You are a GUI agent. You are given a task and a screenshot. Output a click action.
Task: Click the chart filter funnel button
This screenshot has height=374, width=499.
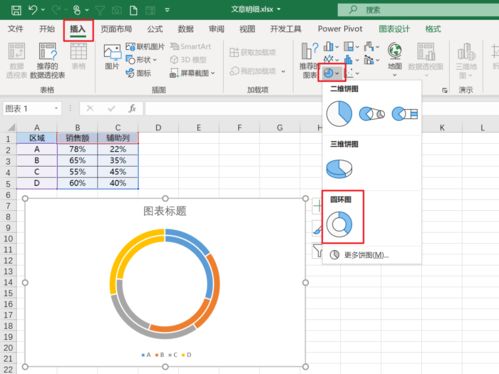click(x=317, y=251)
